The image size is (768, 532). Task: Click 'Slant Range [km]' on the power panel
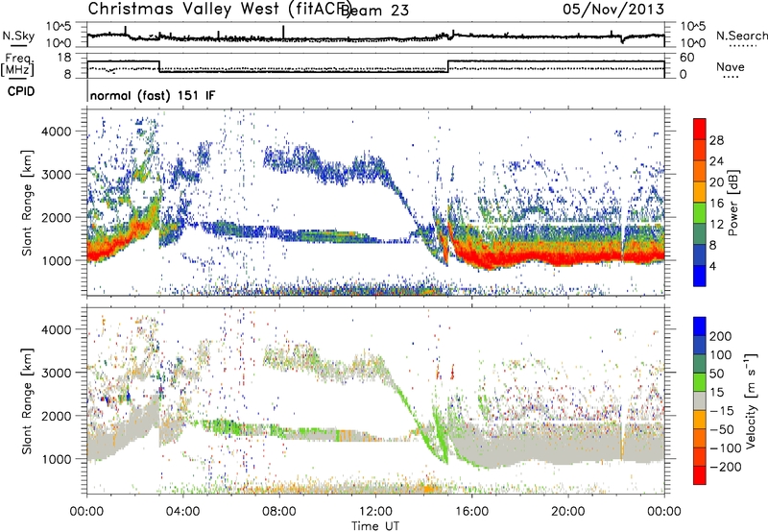(x=27, y=203)
